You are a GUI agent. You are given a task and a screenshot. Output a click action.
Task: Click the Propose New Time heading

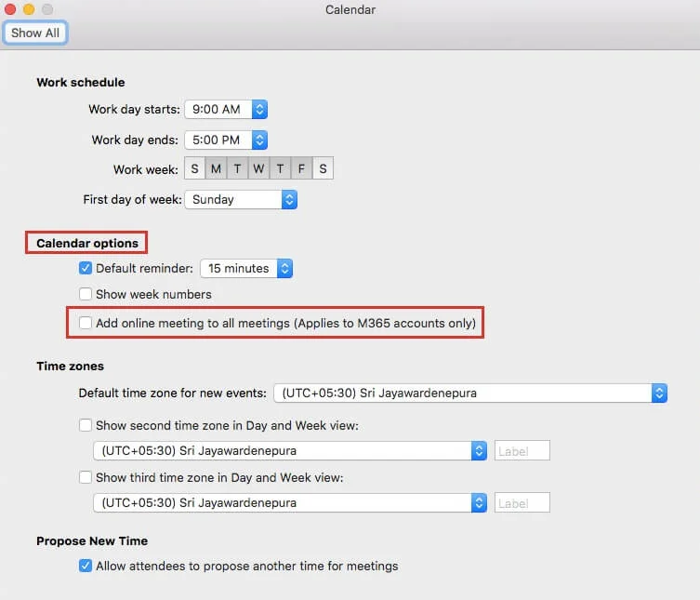coord(92,541)
